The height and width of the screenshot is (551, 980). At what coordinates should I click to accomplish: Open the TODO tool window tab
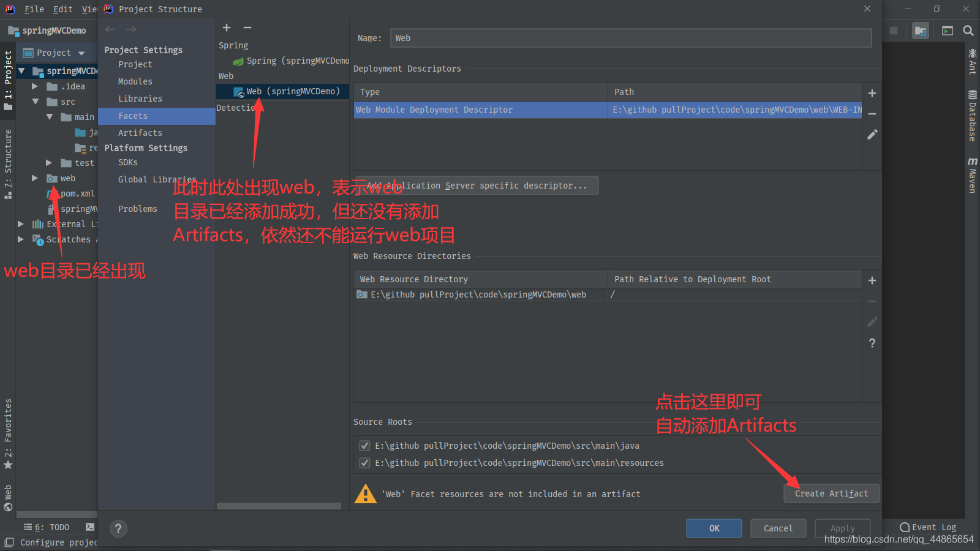pyautogui.click(x=47, y=527)
